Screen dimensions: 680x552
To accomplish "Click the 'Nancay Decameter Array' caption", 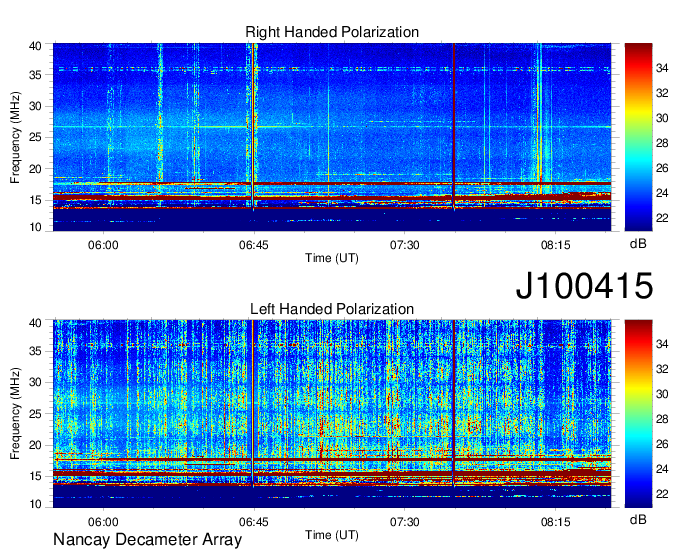I will pos(147,540).
